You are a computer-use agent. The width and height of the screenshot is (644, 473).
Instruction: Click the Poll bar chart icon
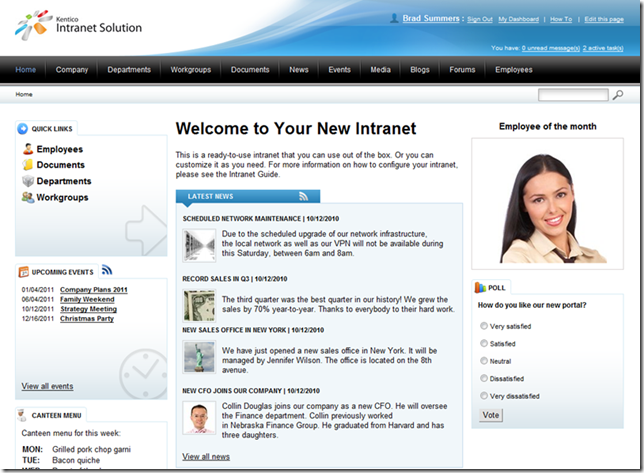(480, 287)
